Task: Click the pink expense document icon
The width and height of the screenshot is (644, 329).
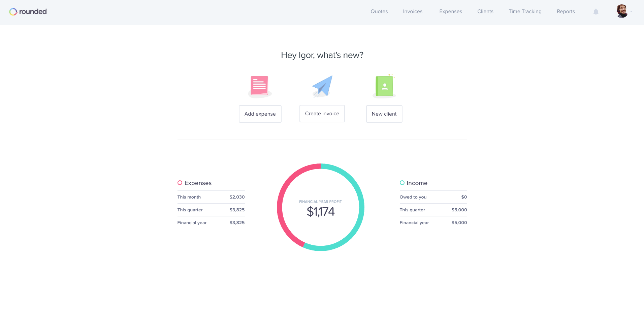Action: pyautogui.click(x=259, y=85)
